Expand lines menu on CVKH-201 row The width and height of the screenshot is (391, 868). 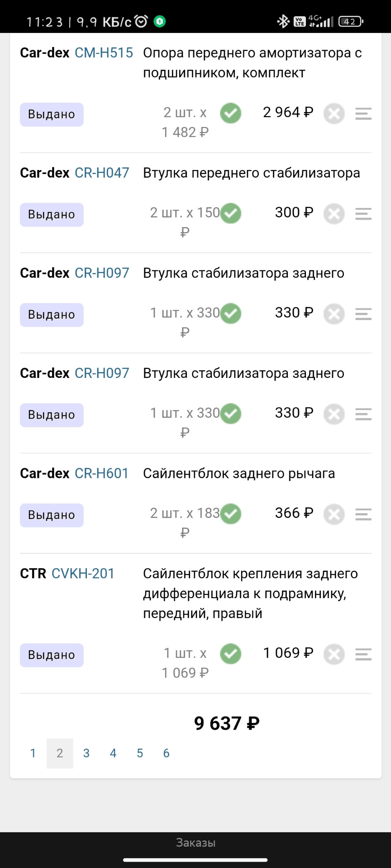[x=362, y=655]
